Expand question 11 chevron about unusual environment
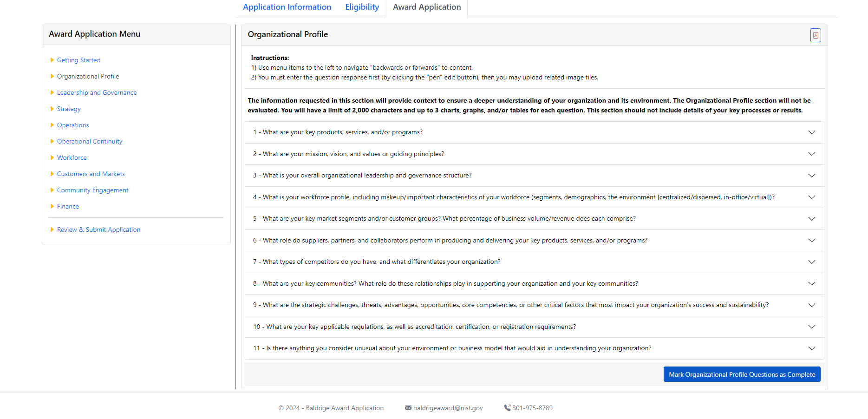Screen dimensions: 868x419 [811, 348]
